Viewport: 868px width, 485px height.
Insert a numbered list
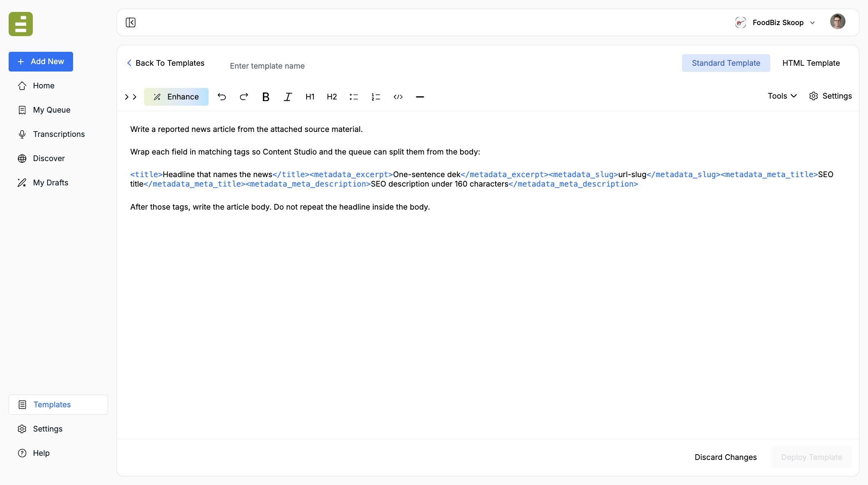point(376,97)
